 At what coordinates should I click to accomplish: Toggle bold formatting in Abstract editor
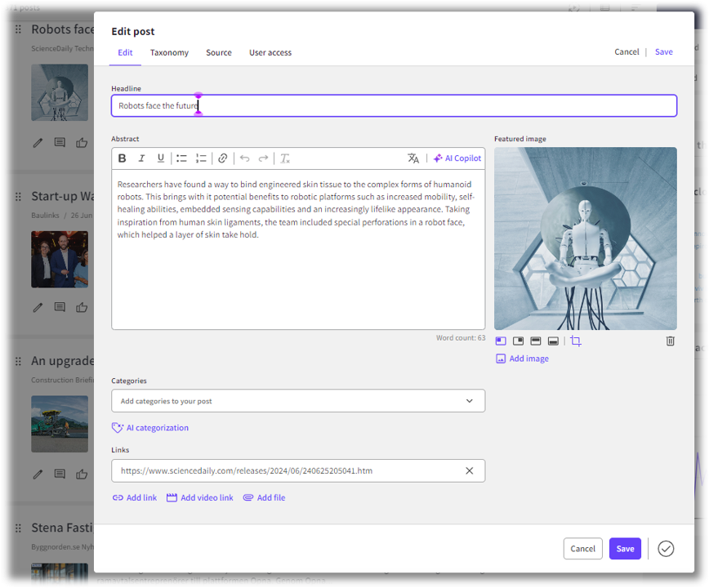coord(123,158)
